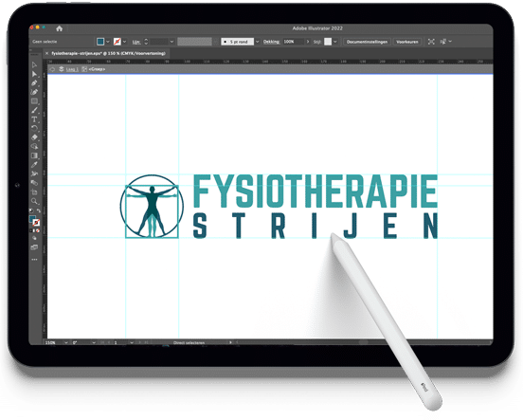Select the Paintbrush tool
The width and height of the screenshot is (523, 420).
(x=34, y=110)
